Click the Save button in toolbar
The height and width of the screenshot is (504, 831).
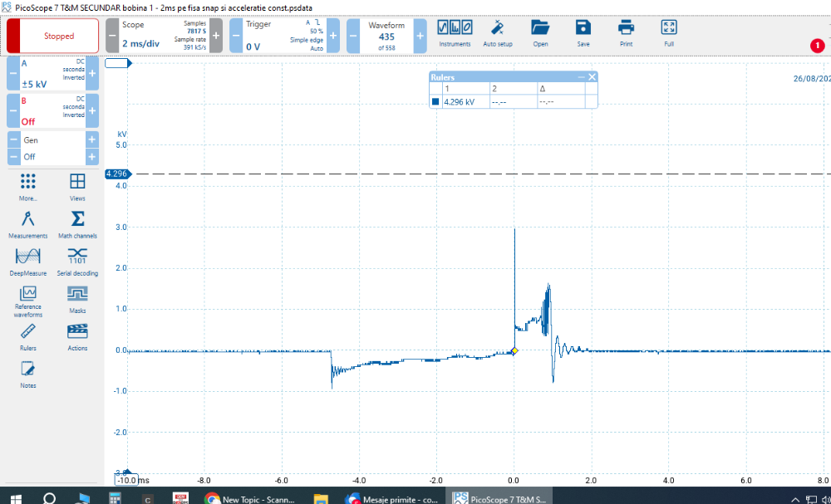tap(583, 32)
